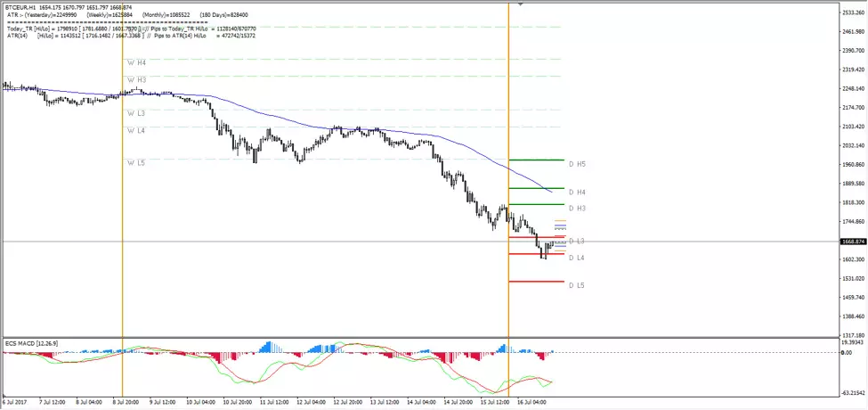Image resolution: width=868 pixels, height=410 pixels.
Task: Click the D L3 label
Action: (576, 241)
